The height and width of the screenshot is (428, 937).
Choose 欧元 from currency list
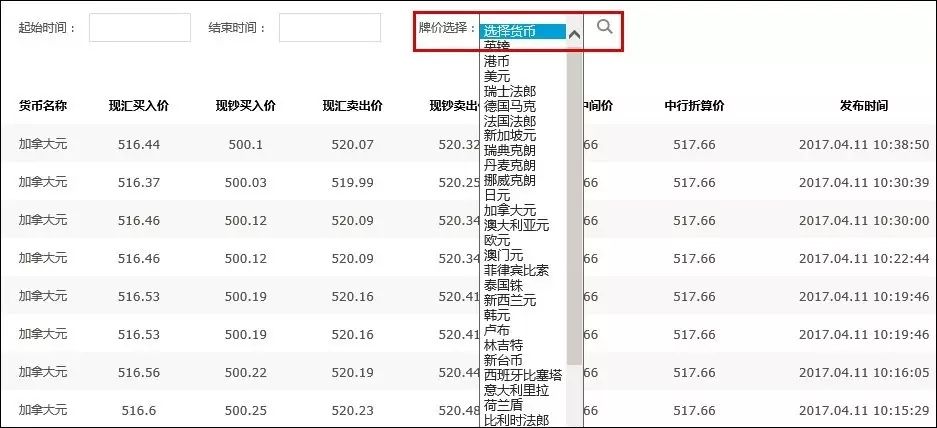pyautogui.click(x=497, y=240)
